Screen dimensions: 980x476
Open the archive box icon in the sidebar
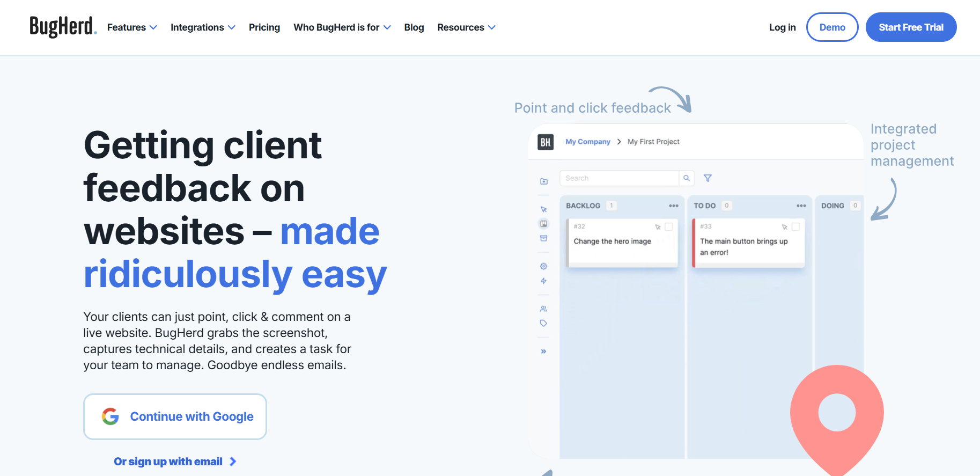click(544, 238)
